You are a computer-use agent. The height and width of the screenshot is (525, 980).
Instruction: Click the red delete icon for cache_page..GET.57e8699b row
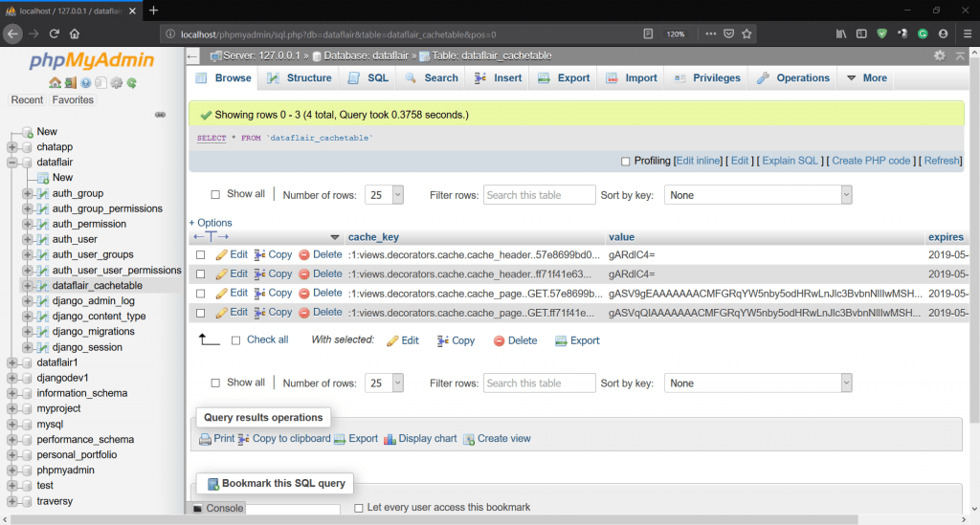point(304,294)
